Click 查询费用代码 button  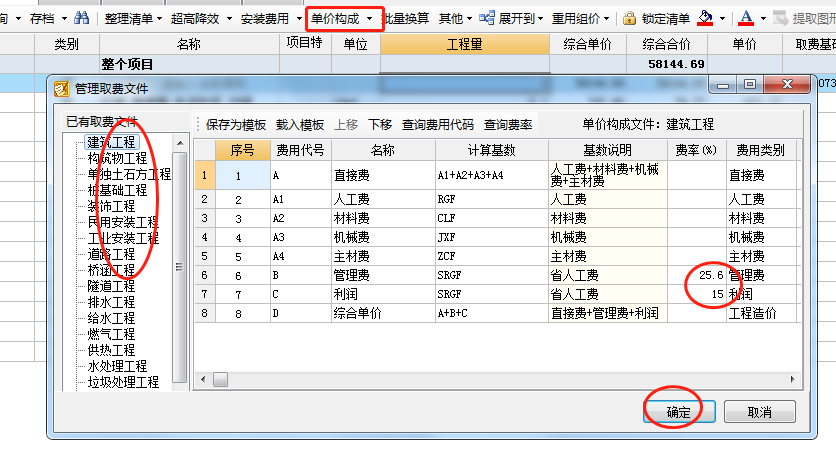pos(437,125)
